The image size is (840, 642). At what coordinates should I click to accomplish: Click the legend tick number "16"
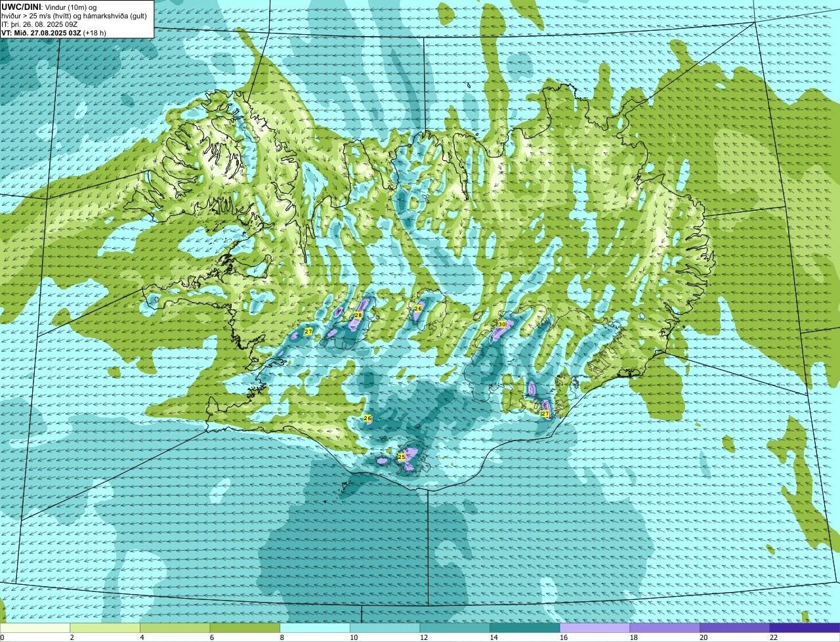click(564, 637)
